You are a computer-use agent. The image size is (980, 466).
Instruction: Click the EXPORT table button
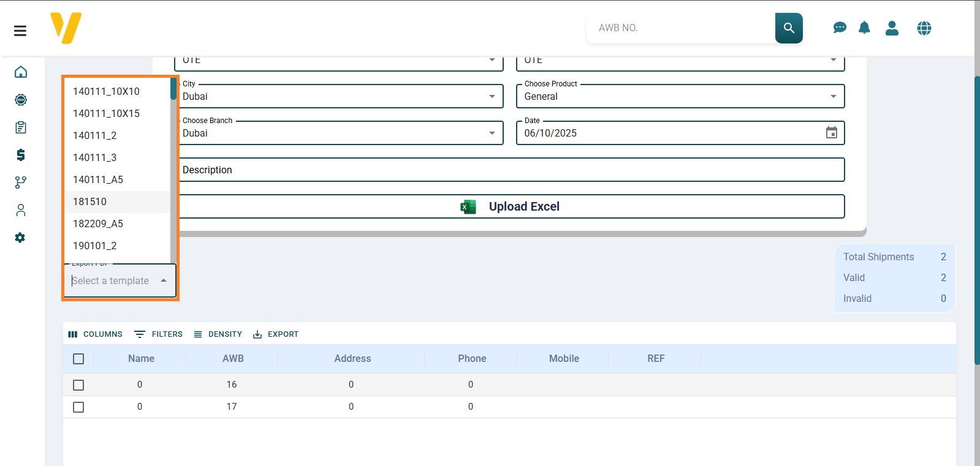tap(276, 334)
